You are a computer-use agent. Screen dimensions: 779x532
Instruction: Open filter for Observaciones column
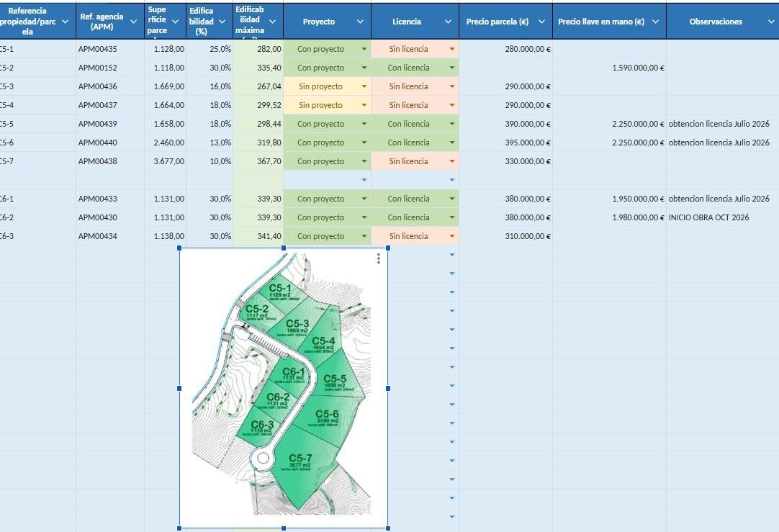771,22
